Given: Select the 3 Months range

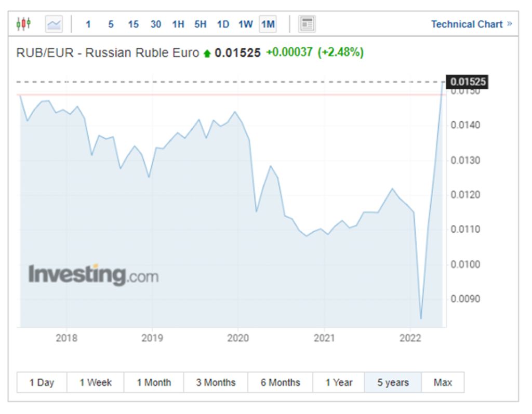Looking at the screenshot, I should (x=216, y=383).
